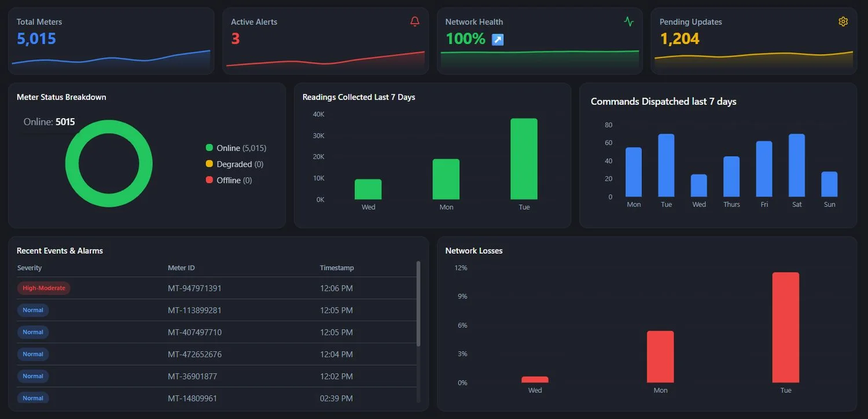Toggle the Offline legend entry in Meter Status

pyautogui.click(x=229, y=181)
